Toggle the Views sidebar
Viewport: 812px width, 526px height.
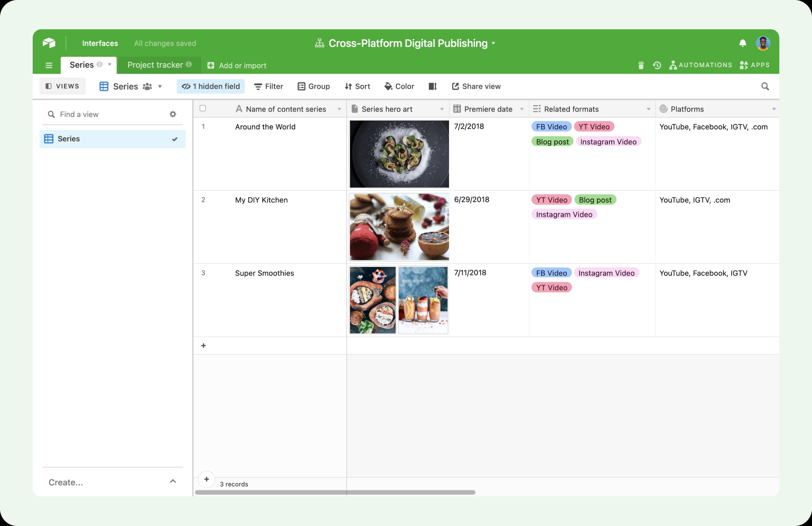(x=62, y=86)
